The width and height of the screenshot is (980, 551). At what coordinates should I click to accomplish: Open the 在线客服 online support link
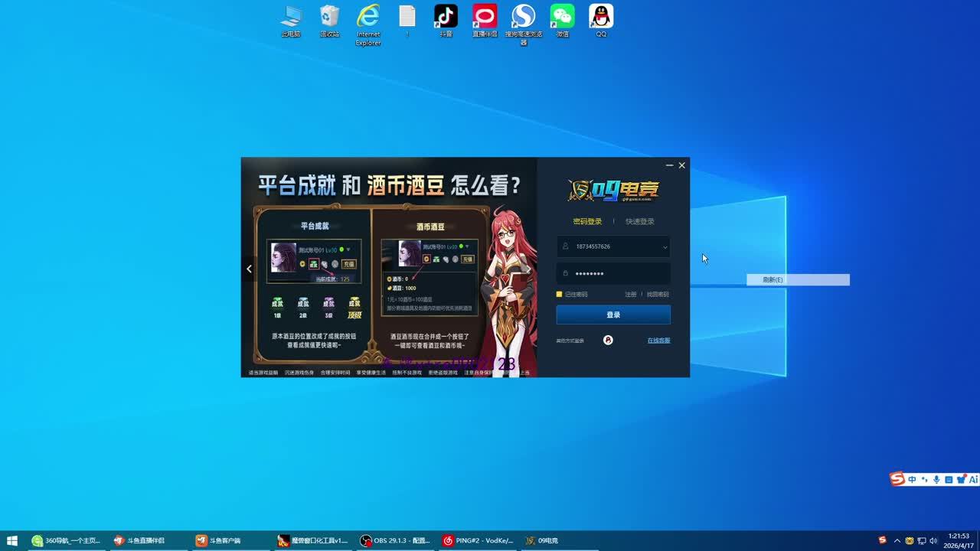(x=658, y=341)
